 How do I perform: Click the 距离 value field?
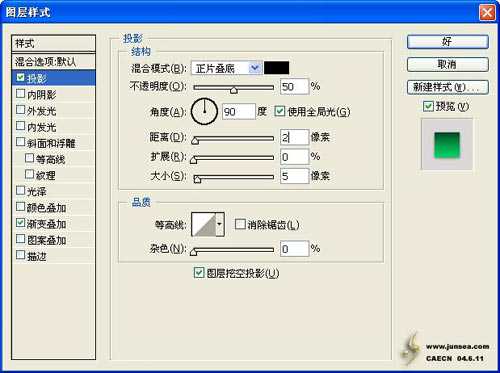[294, 137]
